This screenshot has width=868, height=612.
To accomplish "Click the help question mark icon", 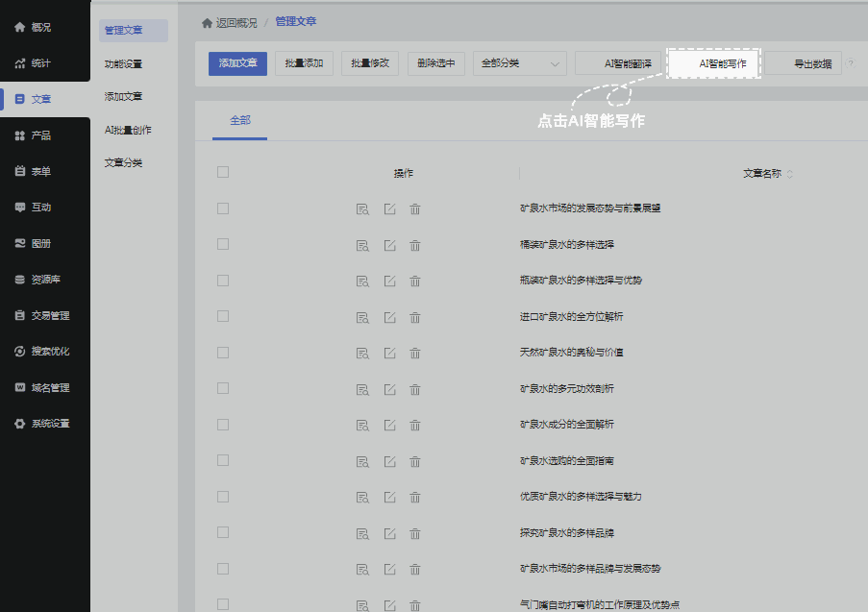I will pos(851,63).
